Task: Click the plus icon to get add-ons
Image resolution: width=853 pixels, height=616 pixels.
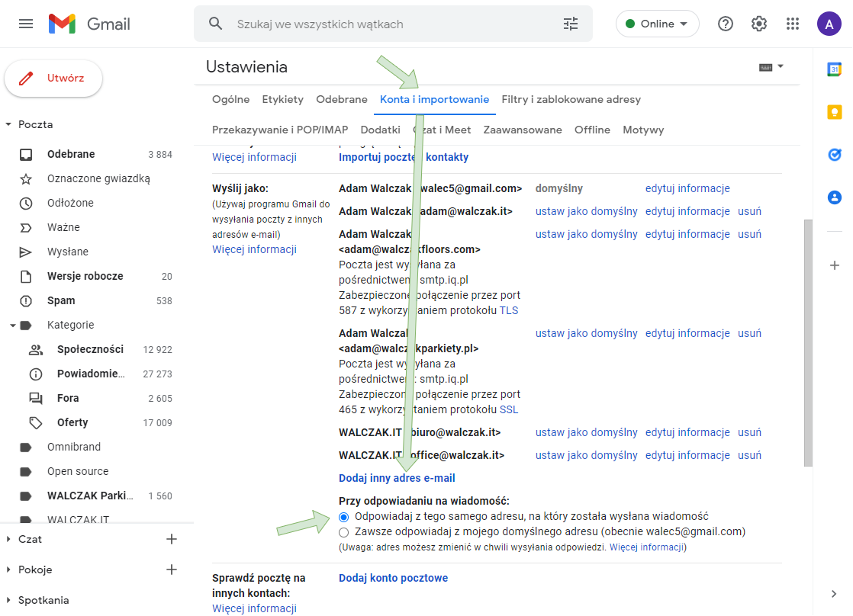Action: (835, 265)
